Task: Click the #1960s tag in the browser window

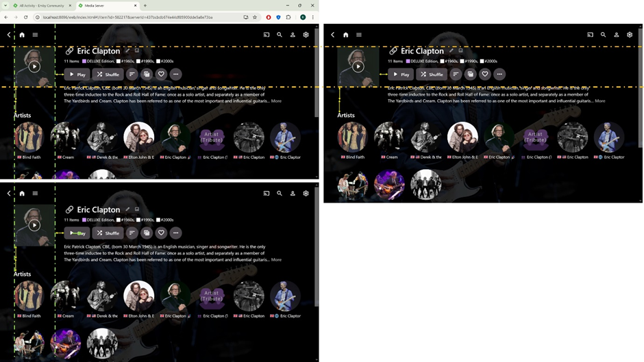Action: [126, 61]
